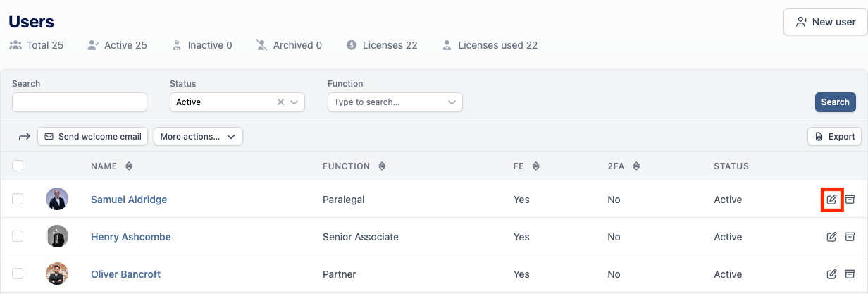Sort the table by Function
The height and width of the screenshot is (294, 868).
(382, 166)
